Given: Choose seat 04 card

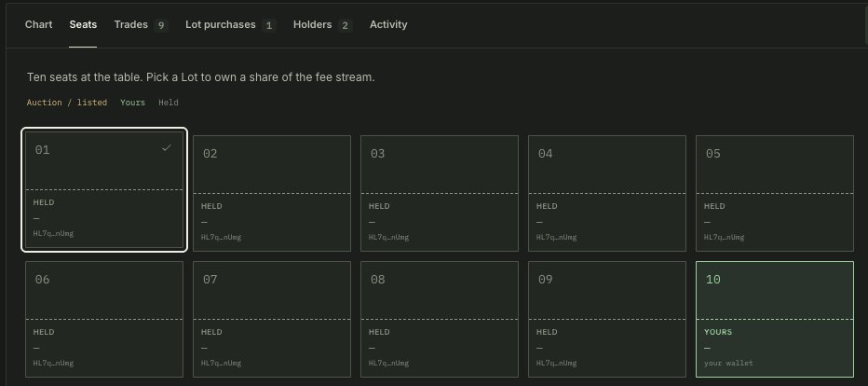Looking at the screenshot, I should pyautogui.click(x=607, y=193).
